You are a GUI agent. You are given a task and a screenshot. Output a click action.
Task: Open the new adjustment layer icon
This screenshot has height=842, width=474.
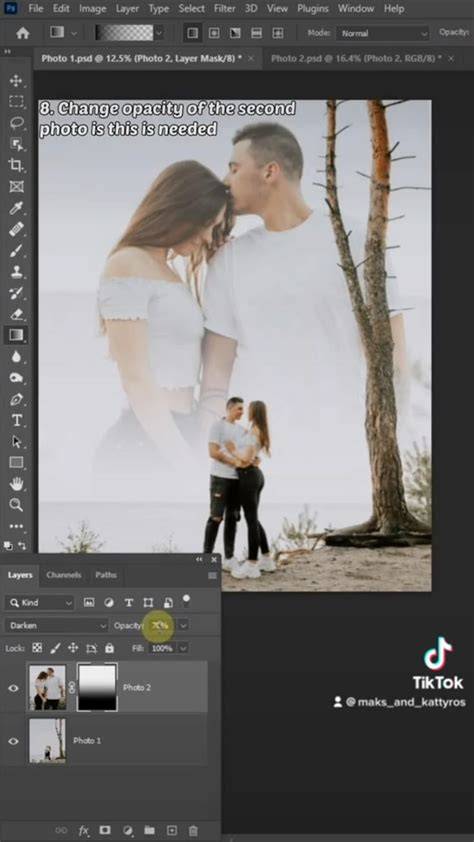tap(127, 830)
